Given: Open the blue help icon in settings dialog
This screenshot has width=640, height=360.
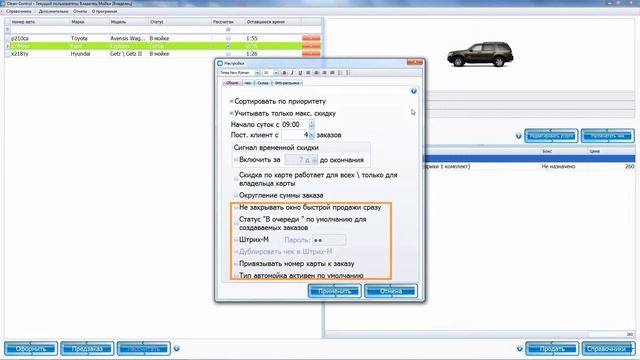Looking at the screenshot, I should coord(413,91).
